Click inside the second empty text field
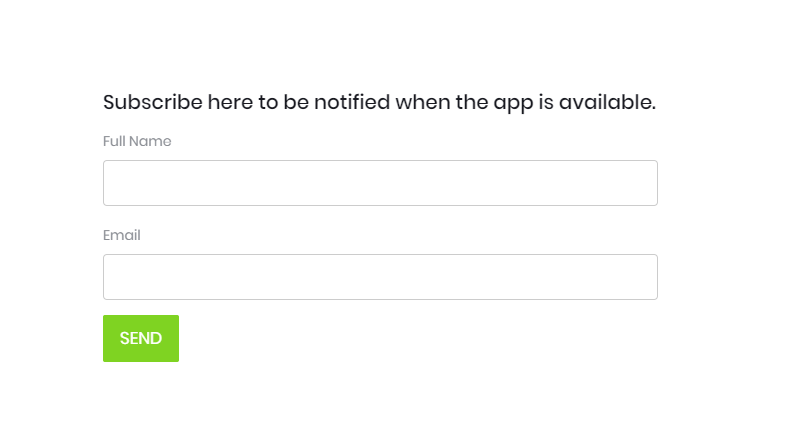 [380, 277]
